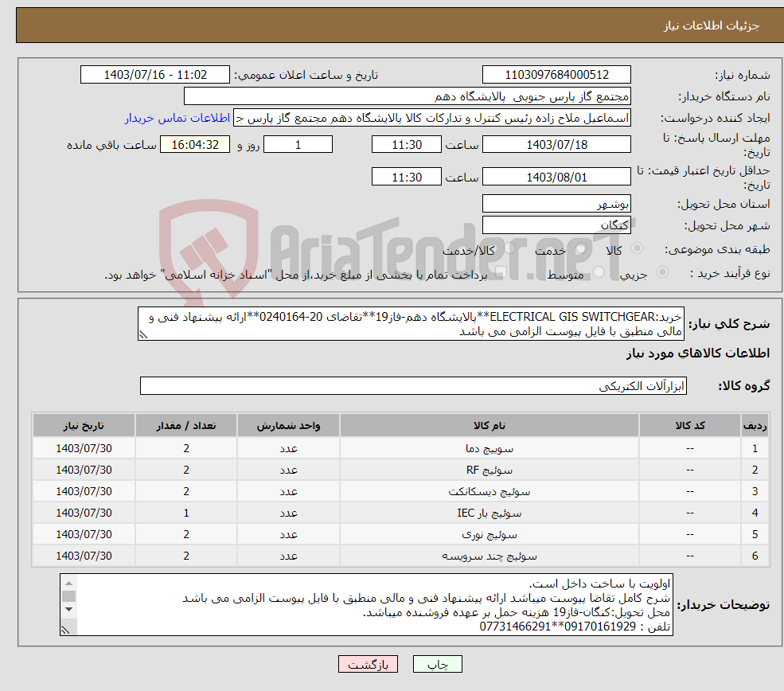Open buyer contact info link اطلاعات تماس خریدار
The width and height of the screenshot is (784, 691).
177,118
